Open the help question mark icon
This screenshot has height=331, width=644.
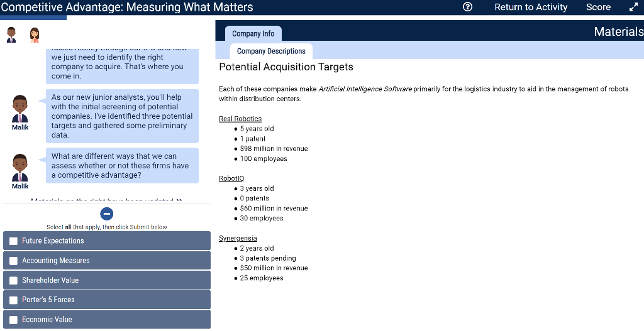467,7
